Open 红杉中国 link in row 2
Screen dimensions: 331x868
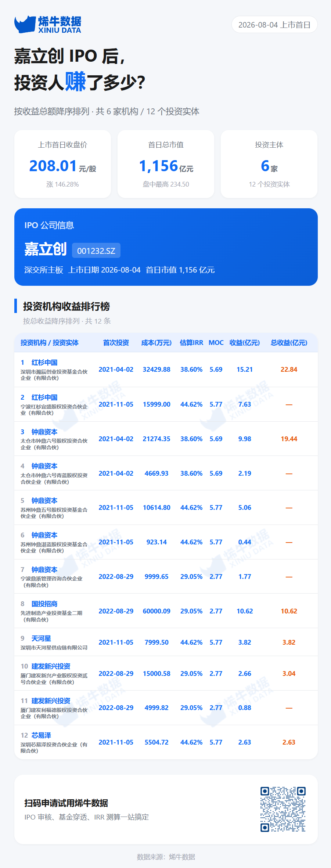44,397
